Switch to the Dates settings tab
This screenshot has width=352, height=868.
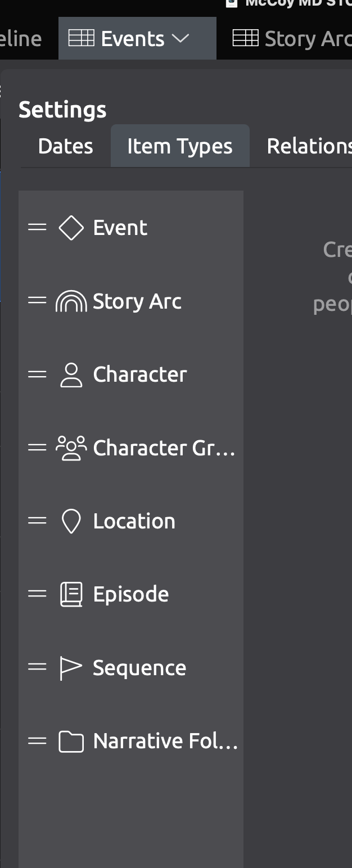[x=65, y=147]
